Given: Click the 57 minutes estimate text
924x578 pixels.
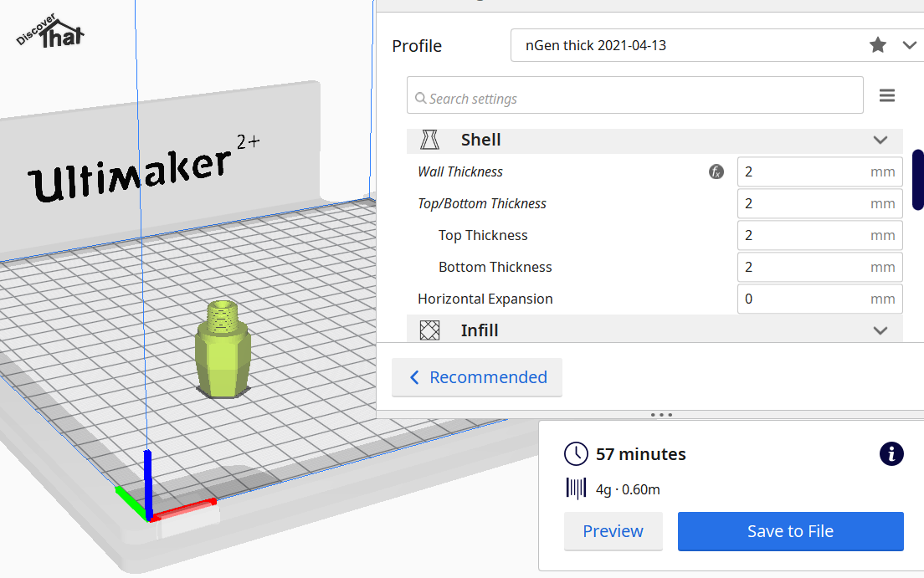Looking at the screenshot, I should coord(640,454).
